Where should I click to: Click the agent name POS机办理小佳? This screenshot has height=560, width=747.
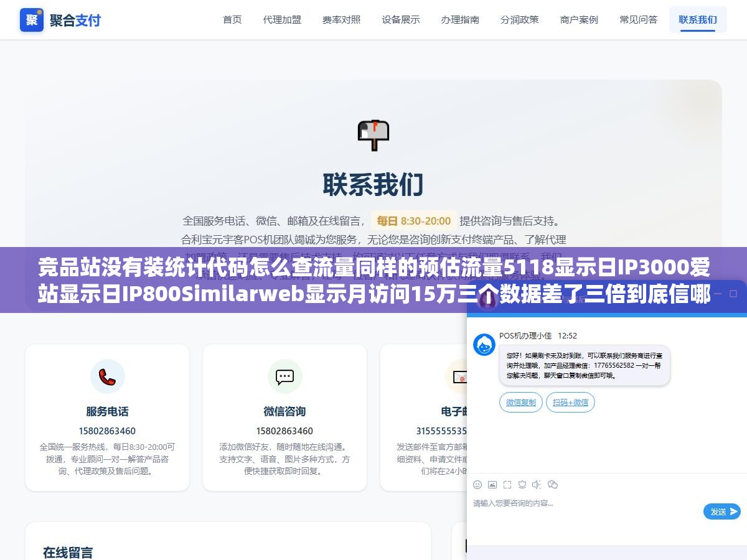(525, 336)
